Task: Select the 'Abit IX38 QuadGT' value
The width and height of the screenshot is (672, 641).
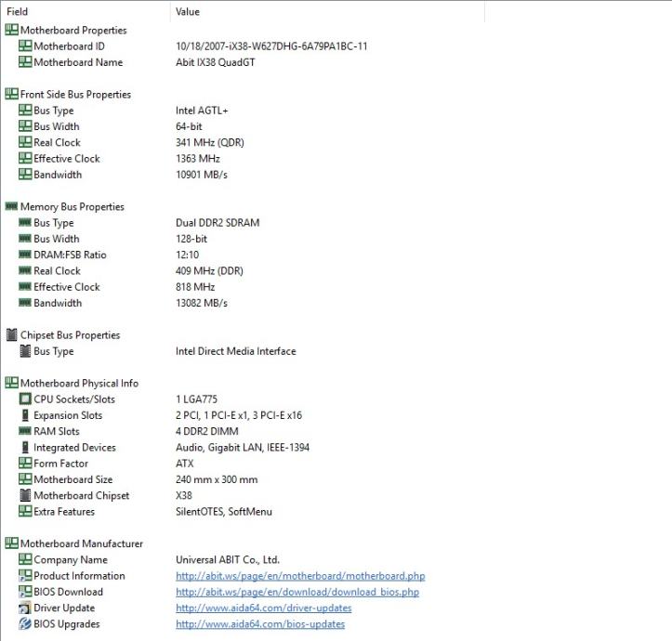Action: (x=215, y=62)
